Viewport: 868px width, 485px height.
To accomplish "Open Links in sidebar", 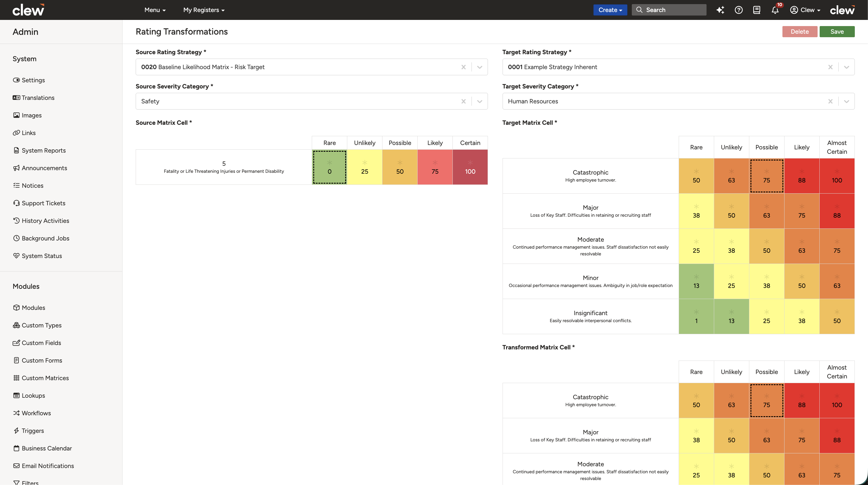I will (x=24, y=133).
